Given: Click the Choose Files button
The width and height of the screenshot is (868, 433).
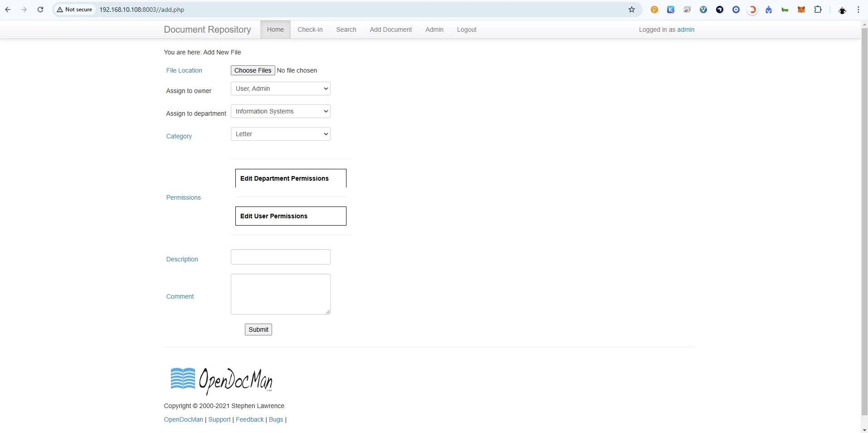Looking at the screenshot, I should click(x=253, y=70).
